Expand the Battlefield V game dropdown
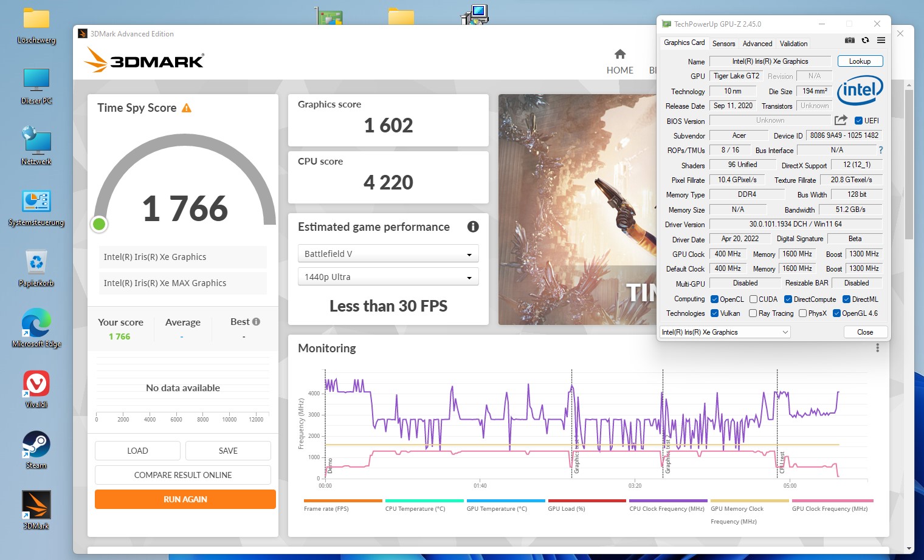Screen dimensions: 924x560 tap(388, 254)
